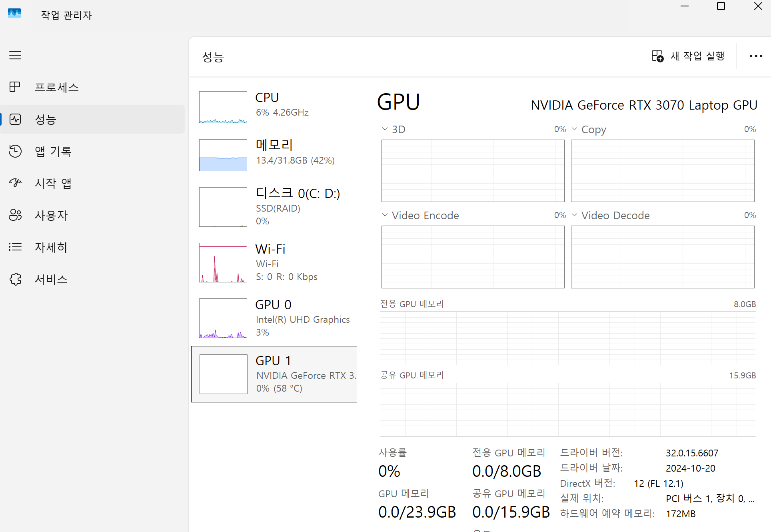This screenshot has width=771, height=532.
Task: Open the Copy engine selector chevron
Action: click(x=575, y=129)
